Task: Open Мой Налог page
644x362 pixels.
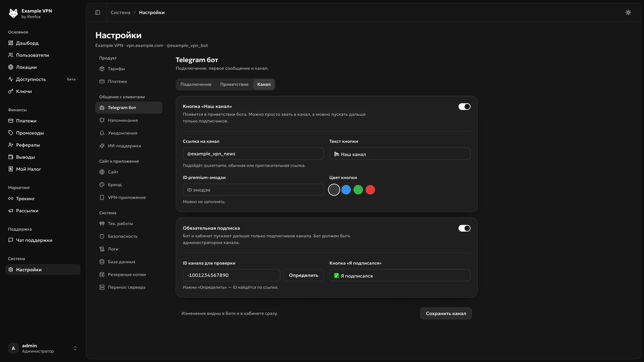Action: tap(43, 169)
